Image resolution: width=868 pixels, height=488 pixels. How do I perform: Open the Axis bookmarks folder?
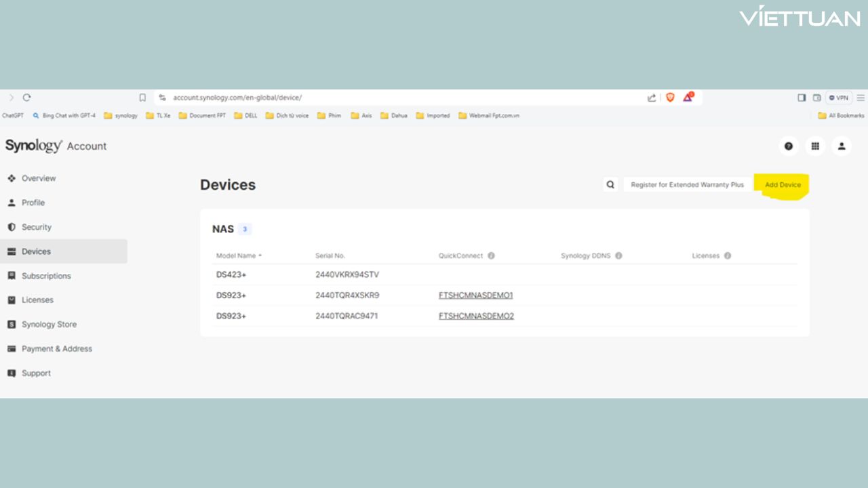[x=361, y=116]
